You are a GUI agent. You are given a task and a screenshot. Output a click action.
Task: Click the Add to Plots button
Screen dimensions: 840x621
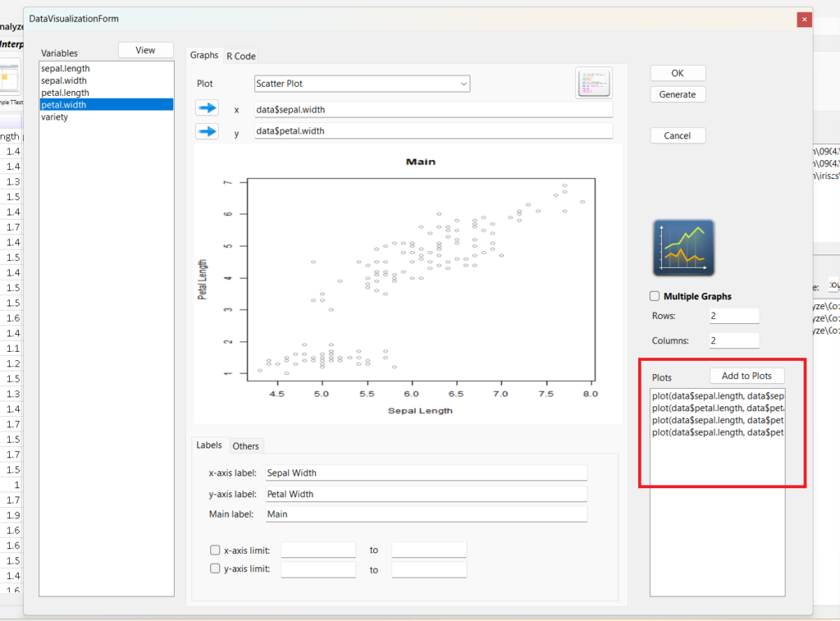[x=746, y=376]
